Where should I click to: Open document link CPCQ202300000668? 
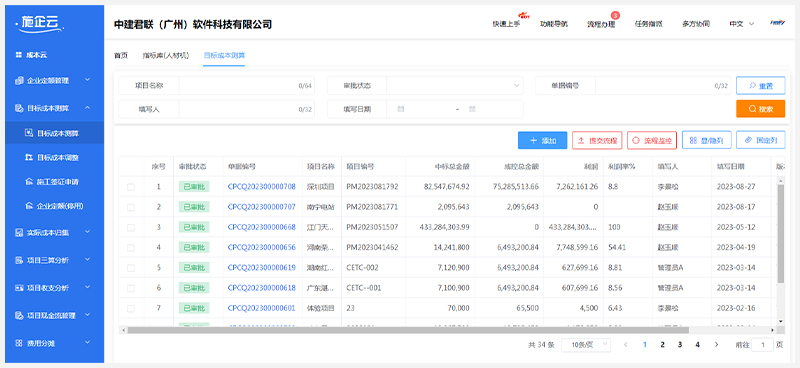click(261, 227)
